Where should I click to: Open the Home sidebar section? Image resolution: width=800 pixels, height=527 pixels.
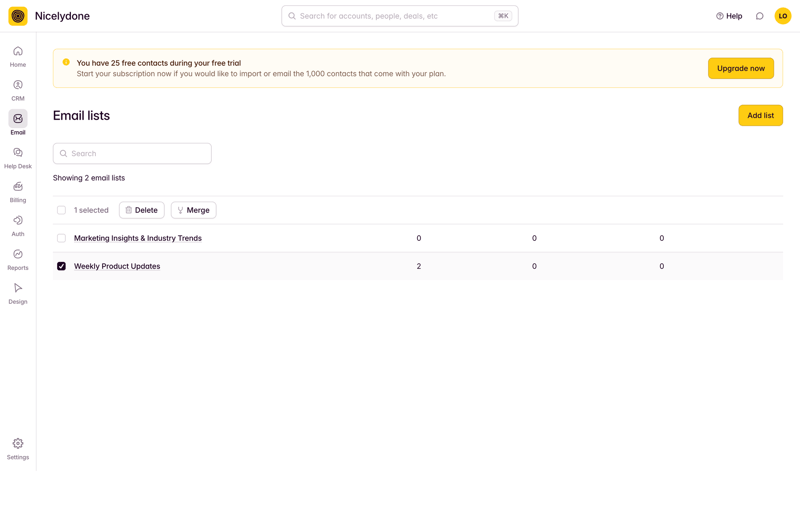(18, 56)
